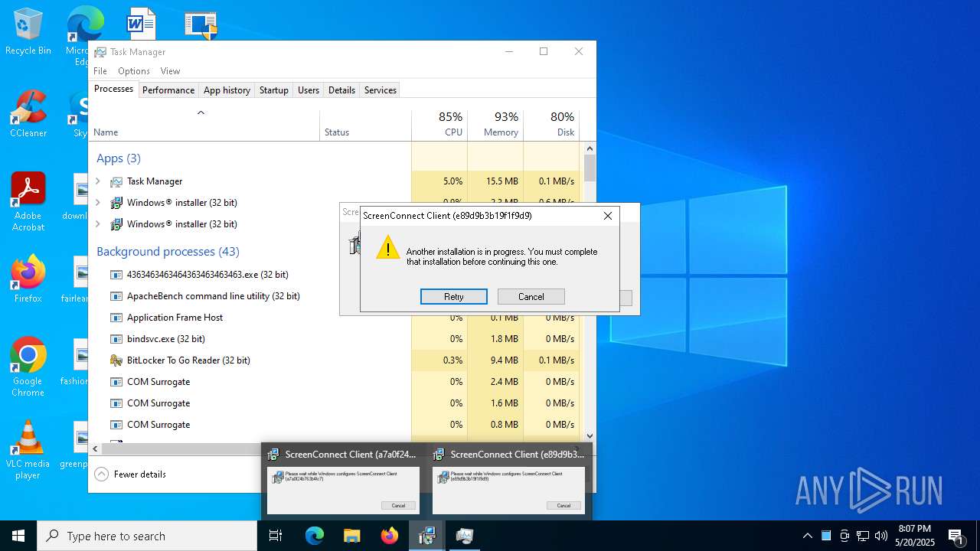Open Options menu in Task Manager

tap(134, 71)
